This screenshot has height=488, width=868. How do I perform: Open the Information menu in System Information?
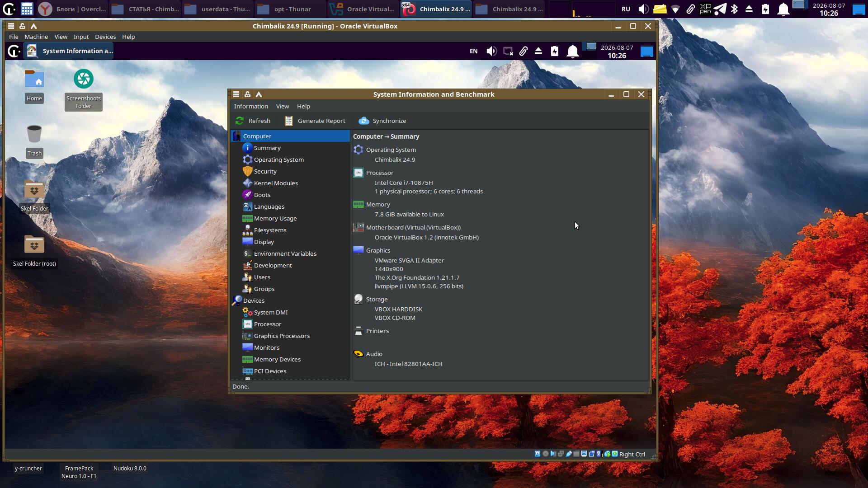251,106
